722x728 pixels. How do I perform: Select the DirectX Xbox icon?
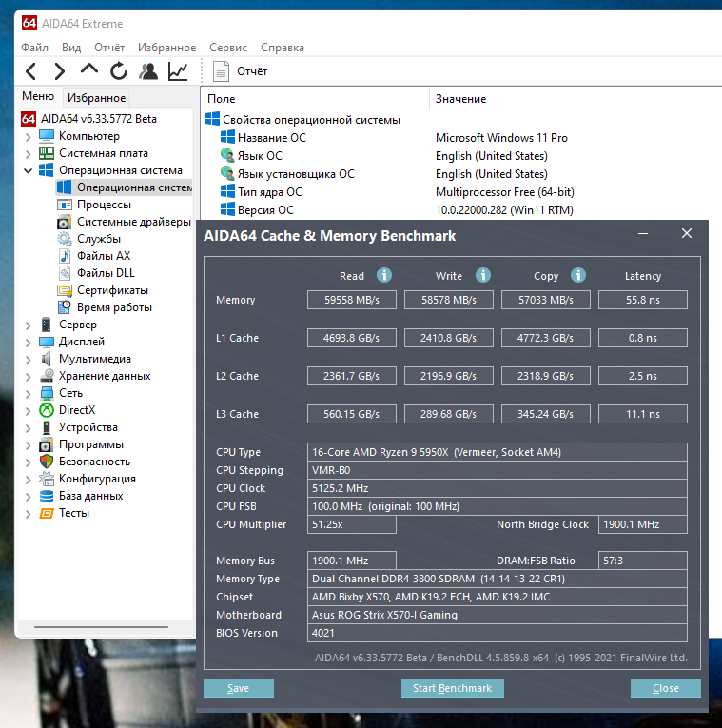47,410
